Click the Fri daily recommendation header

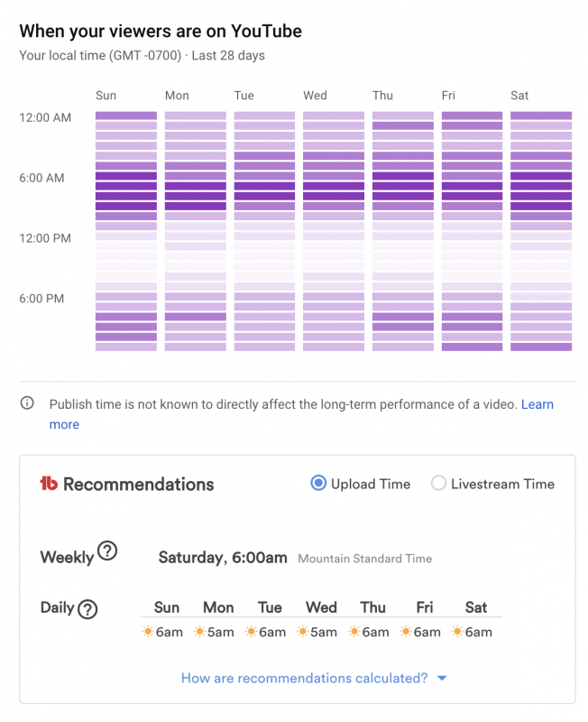click(x=424, y=607)
